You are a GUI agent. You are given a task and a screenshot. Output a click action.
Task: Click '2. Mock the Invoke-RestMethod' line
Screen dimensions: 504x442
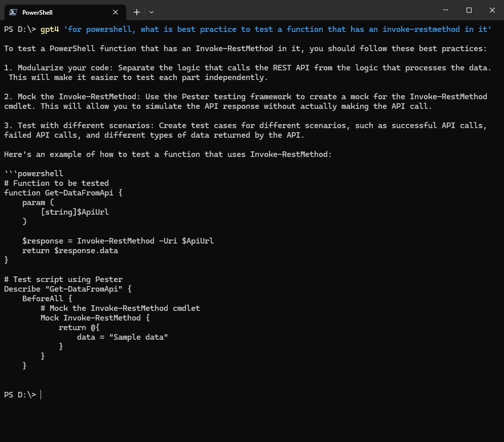(x=246, y=97)
